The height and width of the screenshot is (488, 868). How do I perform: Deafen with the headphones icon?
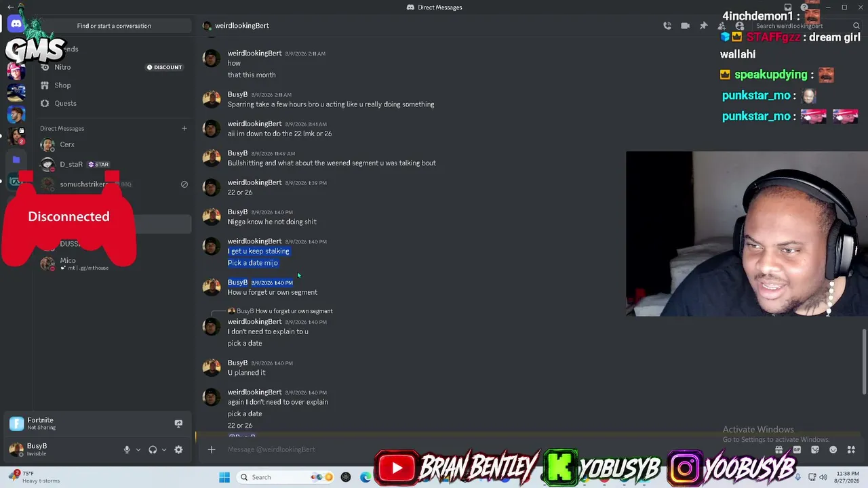coord(153,449)
